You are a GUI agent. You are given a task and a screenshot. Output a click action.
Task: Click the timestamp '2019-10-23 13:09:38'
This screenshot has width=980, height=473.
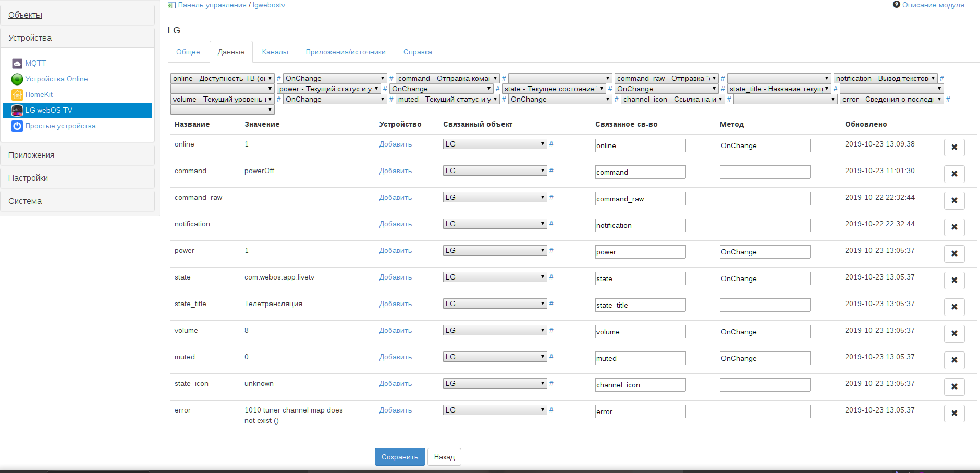(x=880, y=144)
